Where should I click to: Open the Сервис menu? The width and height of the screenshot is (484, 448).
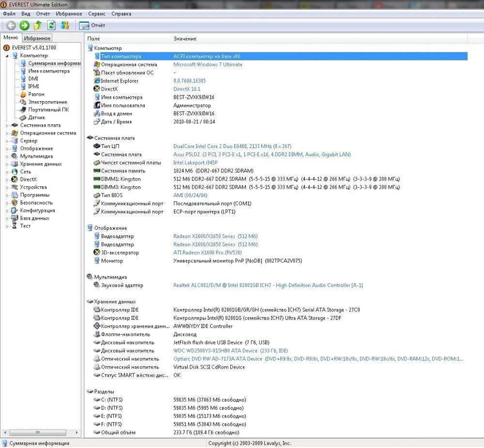(97, 14)
